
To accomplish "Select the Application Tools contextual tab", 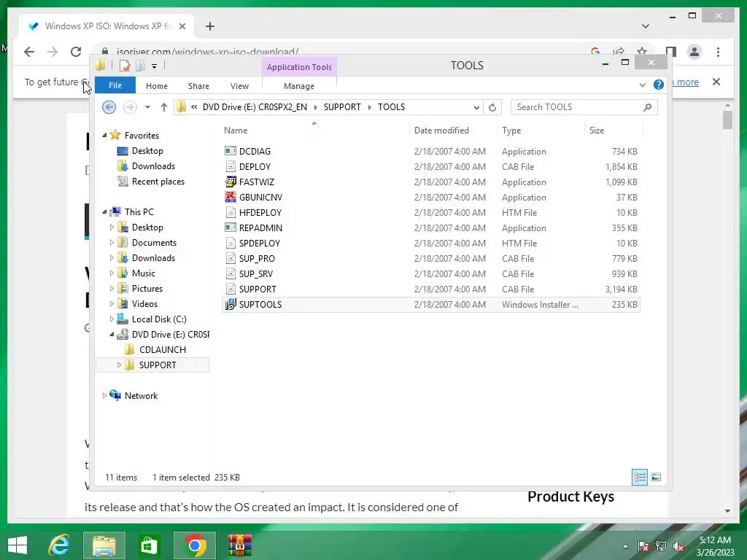I will (x=298, y=67).
